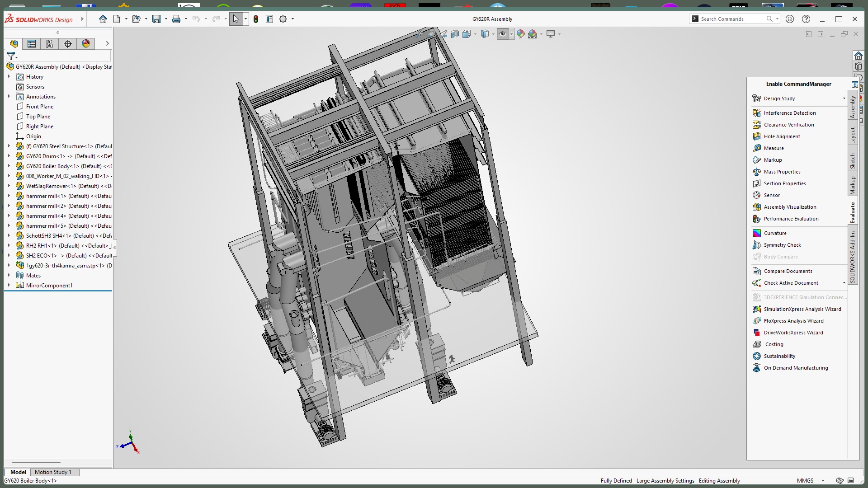Viewport: 868px width, 488px height.
Task: Switch to the Markup vertical tab
Action: coord(853,185)
